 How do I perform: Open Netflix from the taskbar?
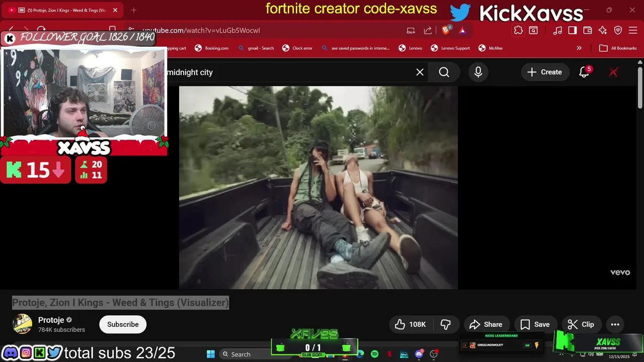coord(389,354)
